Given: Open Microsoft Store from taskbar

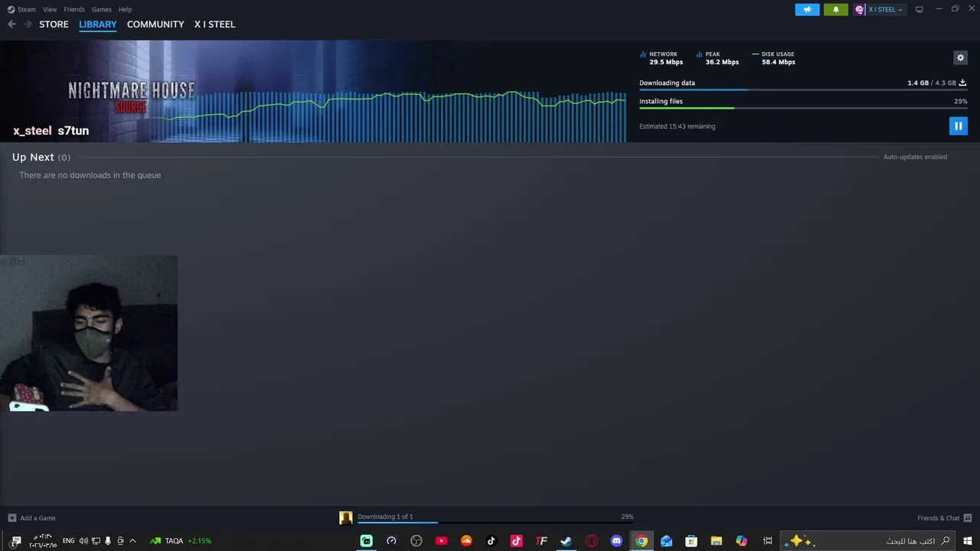Looking at the screenshot, I should [x=691, y=541].
